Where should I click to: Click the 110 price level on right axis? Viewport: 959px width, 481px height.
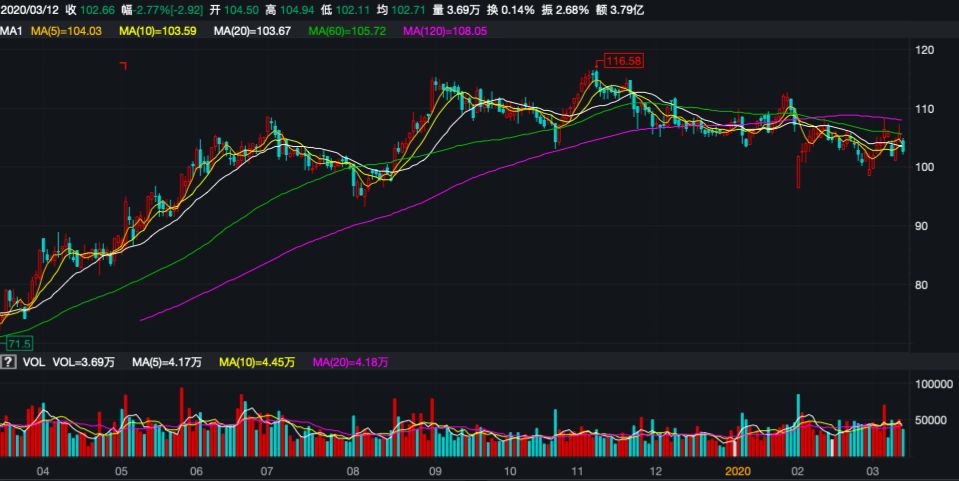point(925,108)
